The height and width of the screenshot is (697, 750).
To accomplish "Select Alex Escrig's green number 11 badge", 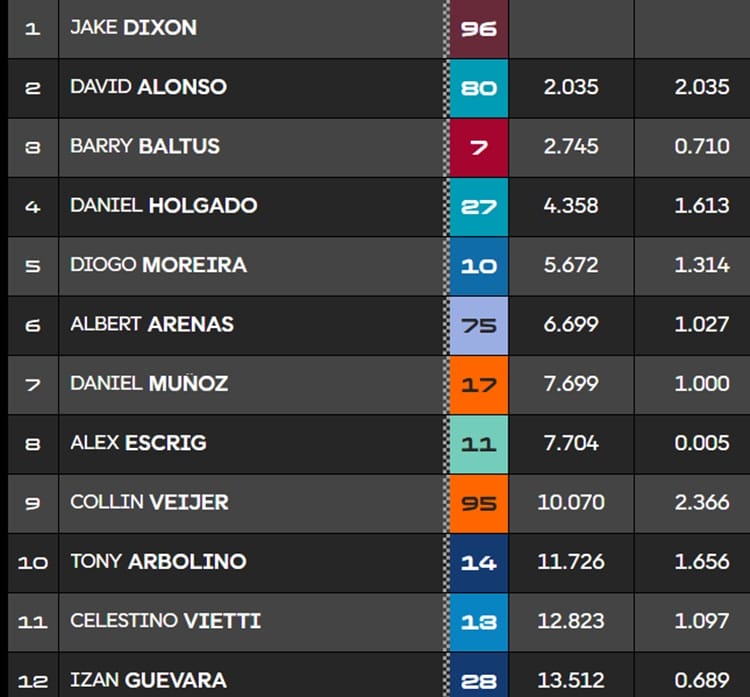I will [x=478, y=443].
